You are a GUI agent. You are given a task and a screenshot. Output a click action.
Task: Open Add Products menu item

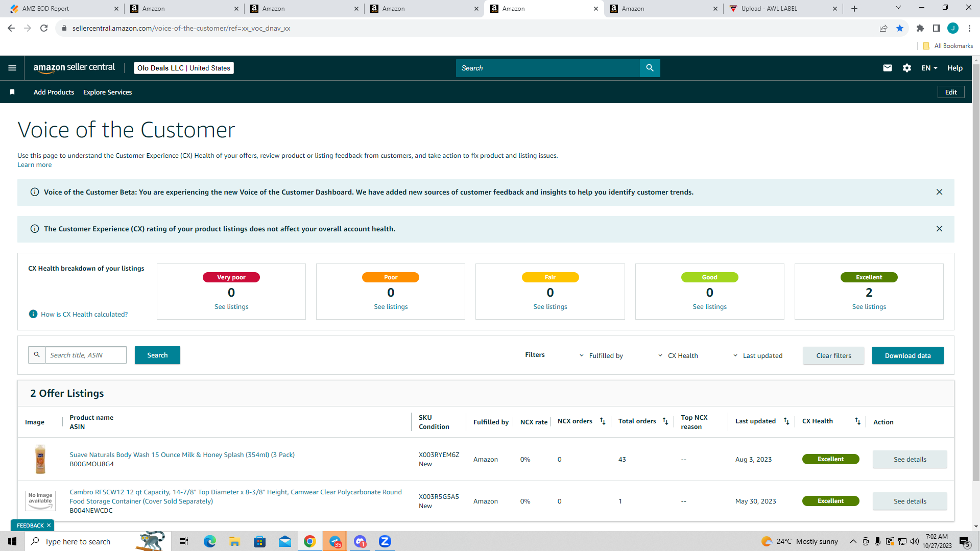pos(54,92)
